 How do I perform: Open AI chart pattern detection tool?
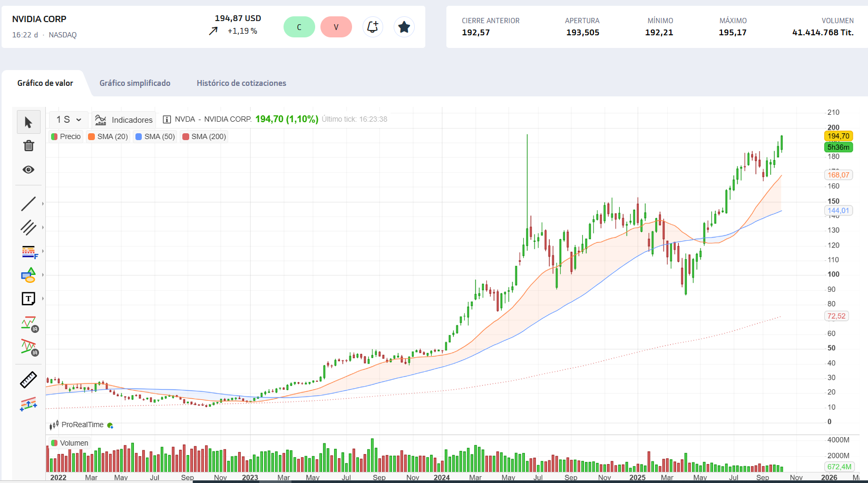coord(30,348)
